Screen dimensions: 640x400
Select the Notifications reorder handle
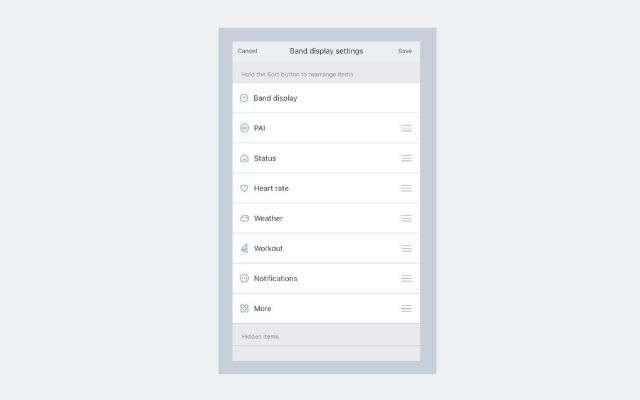coord(406,278)
